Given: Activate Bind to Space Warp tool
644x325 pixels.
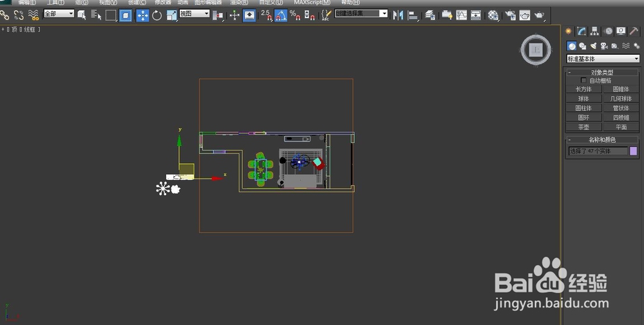Looking at the screenshot, I should tap(33, 15).
